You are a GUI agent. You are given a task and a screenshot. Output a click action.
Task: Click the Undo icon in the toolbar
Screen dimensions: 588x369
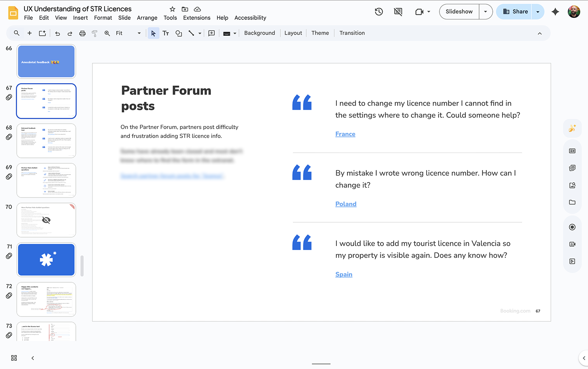(x=57, y=33)
